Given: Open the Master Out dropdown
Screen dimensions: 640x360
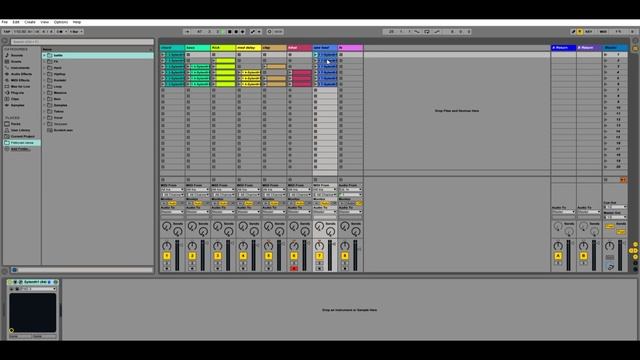Looking at the screenshot, I should pyautogui.click(x=615, y=217).
